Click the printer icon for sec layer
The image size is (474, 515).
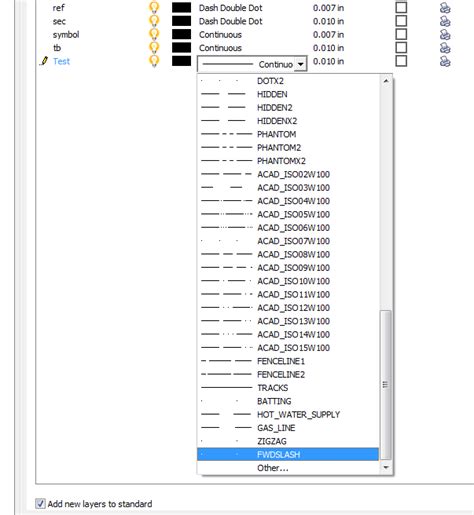point(445,21)
